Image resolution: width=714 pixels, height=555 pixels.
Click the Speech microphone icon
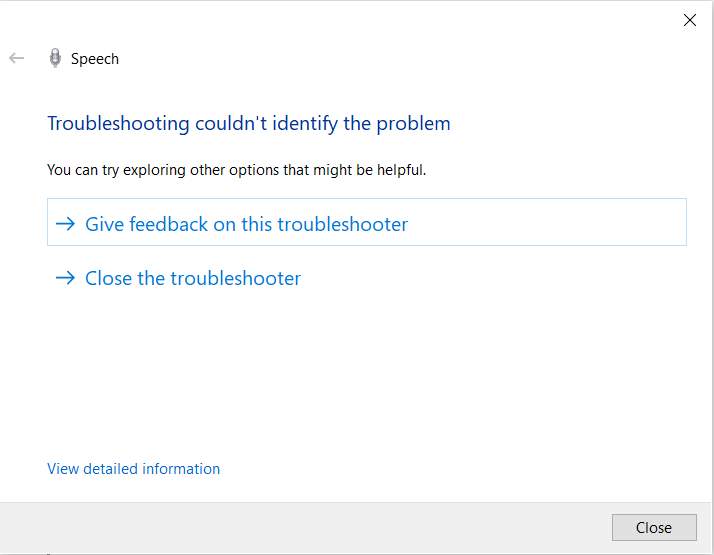(x=55, y=58)
